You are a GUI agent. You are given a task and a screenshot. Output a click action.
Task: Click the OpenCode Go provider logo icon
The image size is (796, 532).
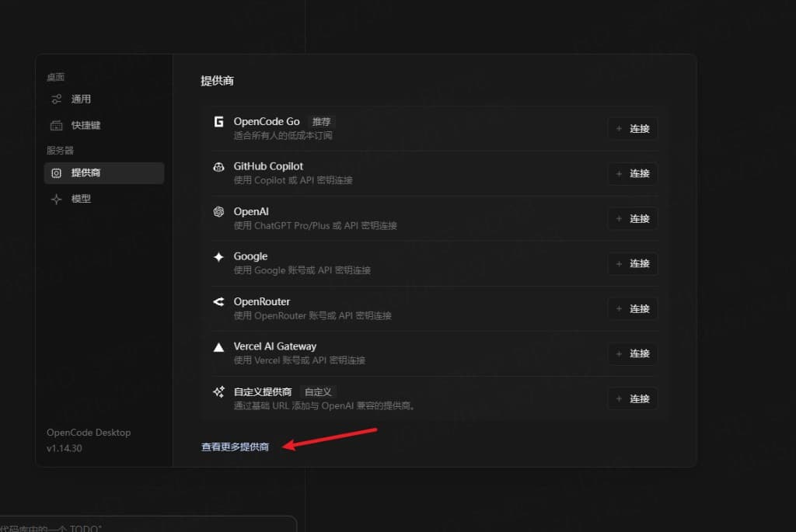218,122
